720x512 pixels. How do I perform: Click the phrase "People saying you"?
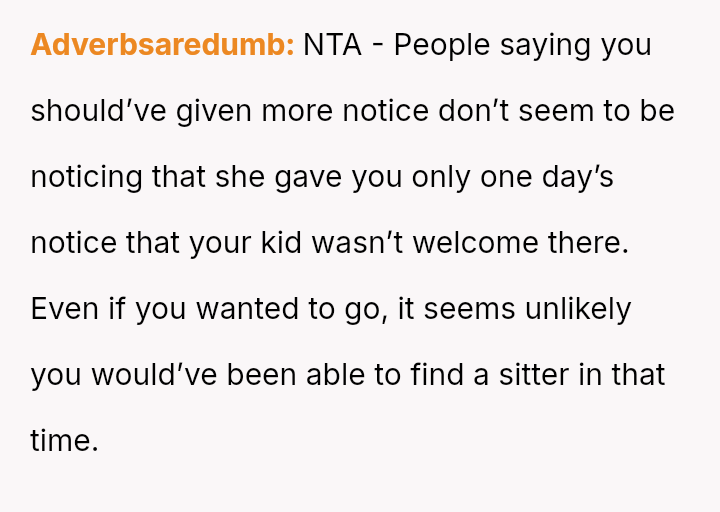[522, 46]
